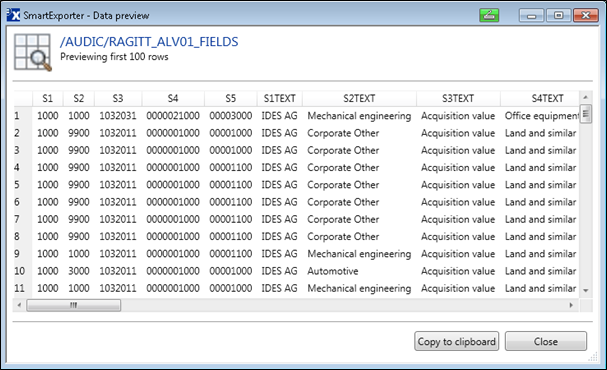The height and width of the screenshot is (370, 607).
Task: Select the S1TEXT column header
Action: click(x=279, y=98)
